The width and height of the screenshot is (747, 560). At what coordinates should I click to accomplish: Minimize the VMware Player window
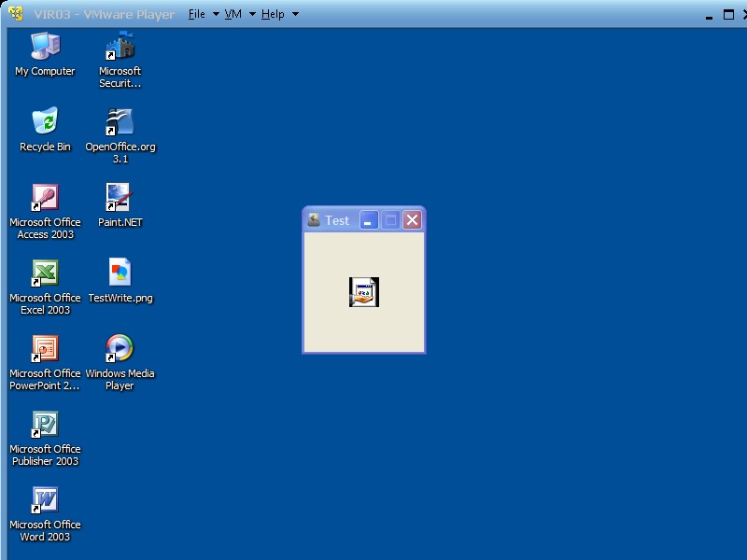709,16
